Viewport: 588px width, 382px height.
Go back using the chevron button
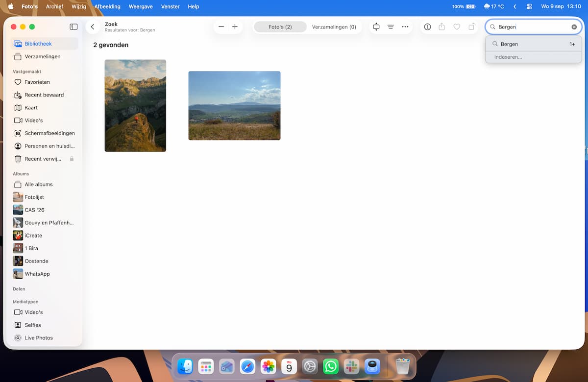click(x=93, y=27)
